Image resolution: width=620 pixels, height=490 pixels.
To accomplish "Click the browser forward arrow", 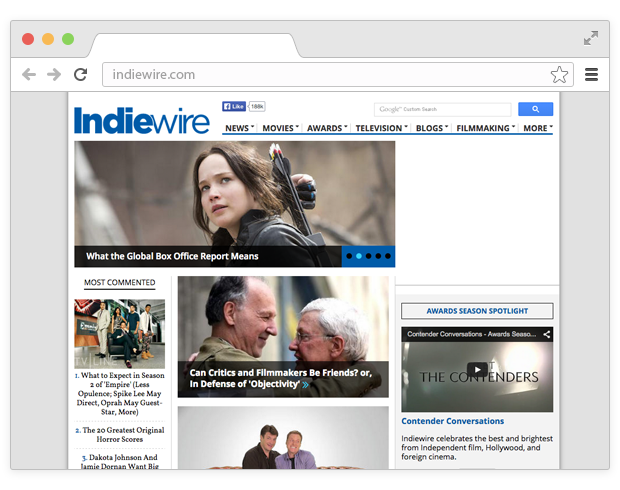I will (54, 74).
